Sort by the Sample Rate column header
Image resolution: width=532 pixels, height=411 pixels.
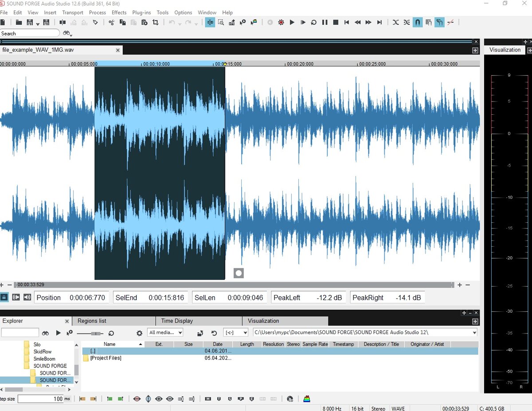(x=315, y=344)
